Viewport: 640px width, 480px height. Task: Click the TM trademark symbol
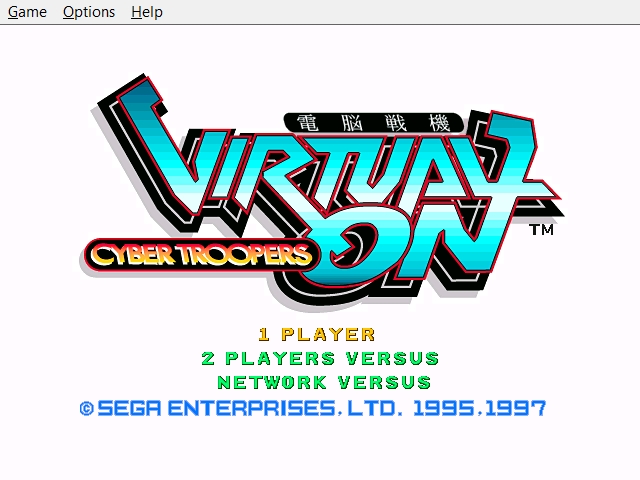coord(542,230)
